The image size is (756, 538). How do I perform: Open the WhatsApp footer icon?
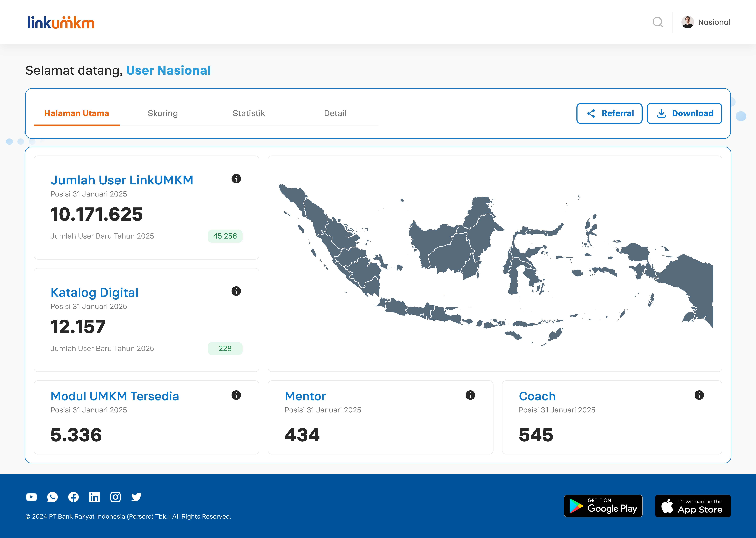tap(52, 497)
